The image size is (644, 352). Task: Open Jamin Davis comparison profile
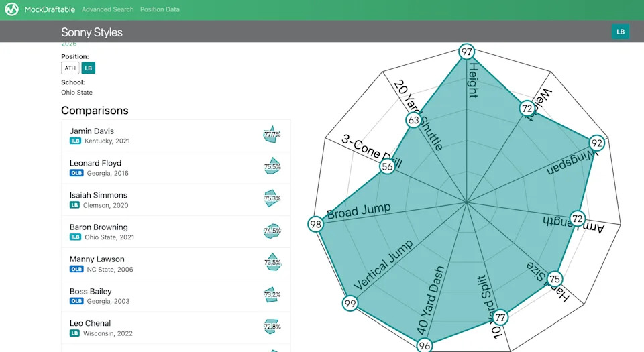click(92, 131)
